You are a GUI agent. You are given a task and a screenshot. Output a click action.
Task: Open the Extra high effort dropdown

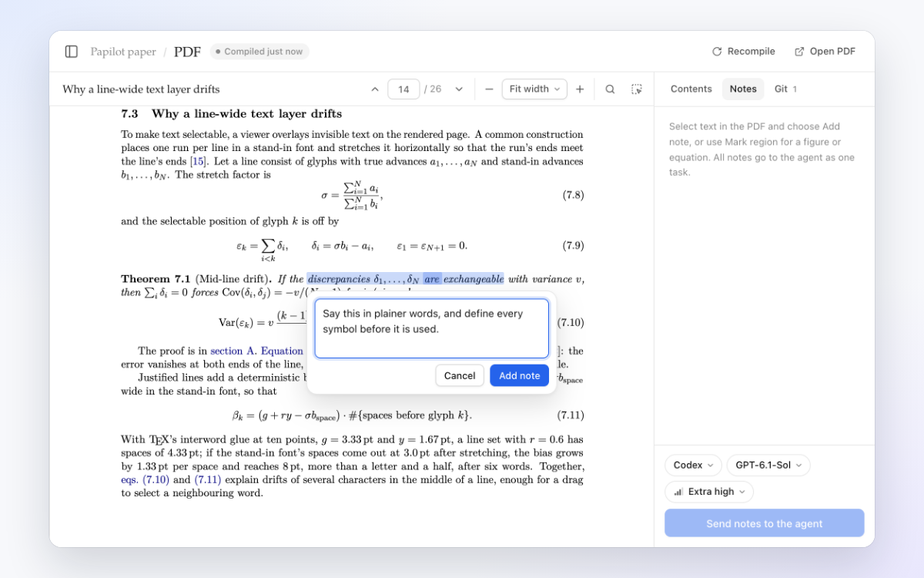point(709,492)
